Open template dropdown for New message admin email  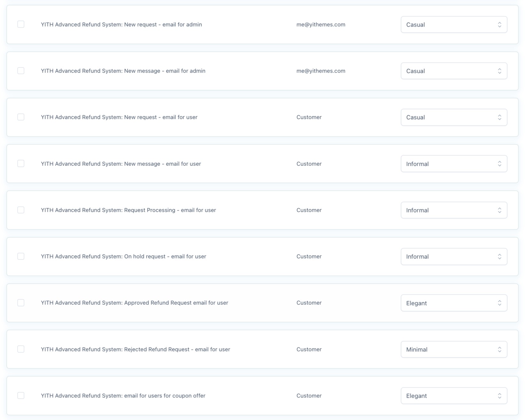454,71
